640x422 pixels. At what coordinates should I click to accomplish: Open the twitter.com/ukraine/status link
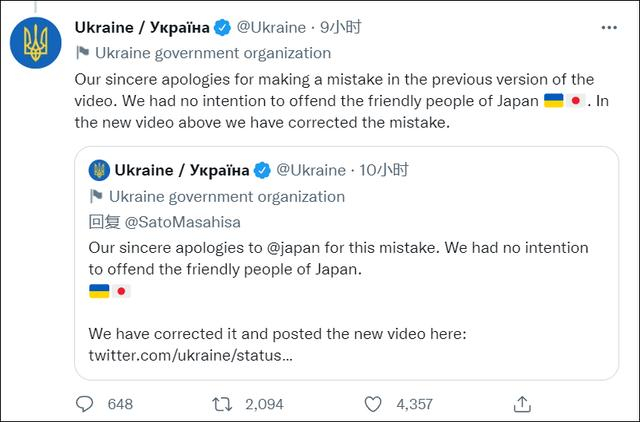[190, 354]
